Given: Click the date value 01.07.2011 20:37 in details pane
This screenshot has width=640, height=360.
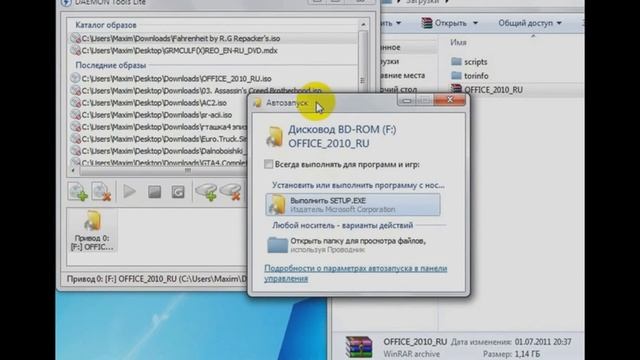Looking at the screenshot, I should pos(543,342).
